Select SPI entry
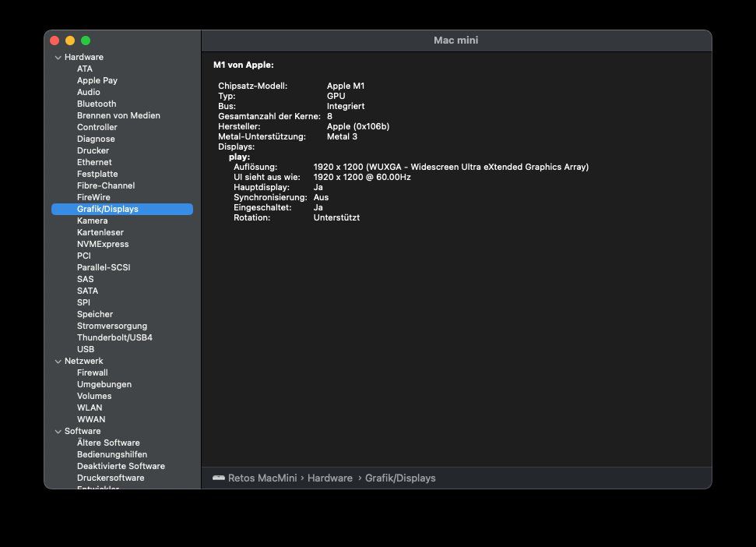This screenshot has height=547, width=756. [x=83, y=302]
